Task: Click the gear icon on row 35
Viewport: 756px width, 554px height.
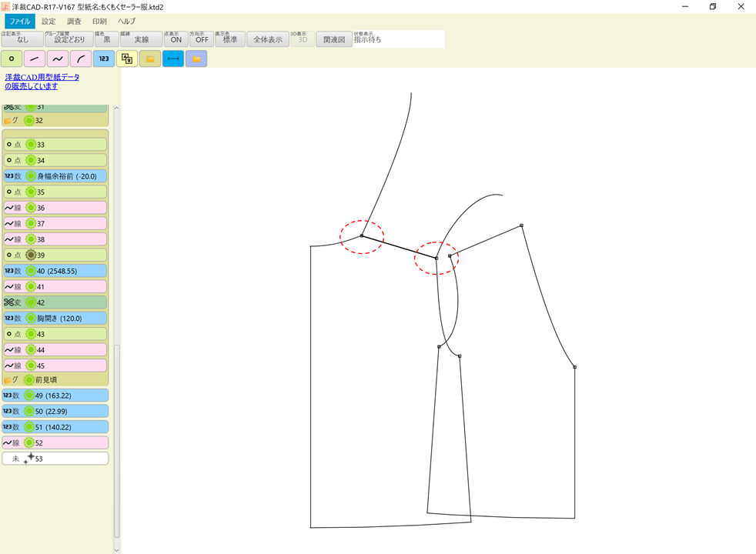Action: (31, 192)
